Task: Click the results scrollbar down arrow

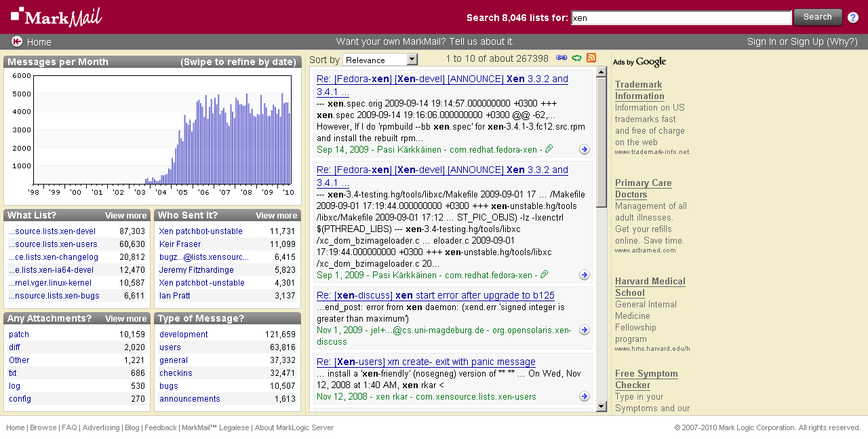Action: [x=601, y=406]
